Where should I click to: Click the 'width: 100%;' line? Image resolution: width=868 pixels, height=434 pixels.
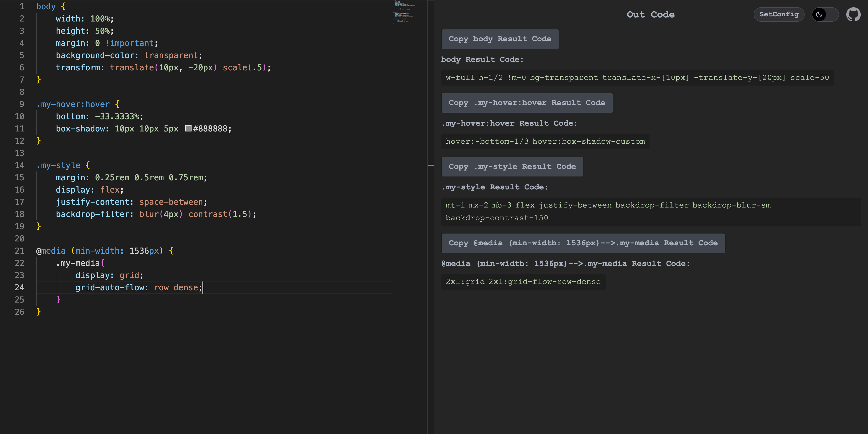coord(85,19)
